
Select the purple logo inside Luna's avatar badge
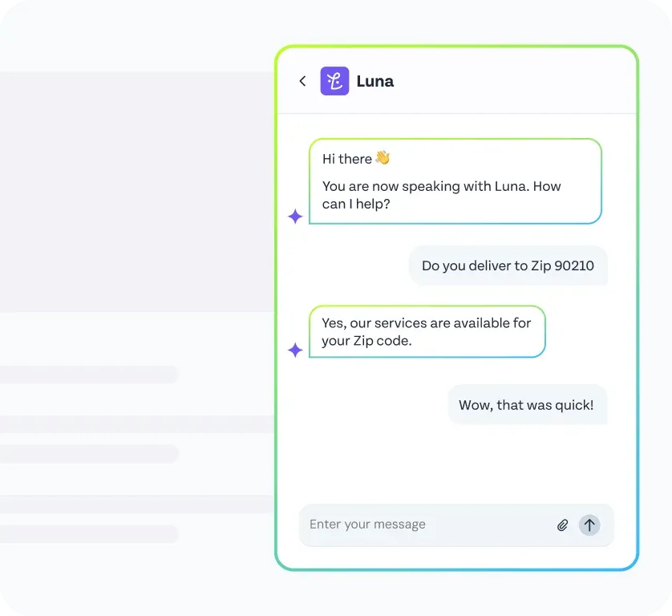[x=334, y=81]
